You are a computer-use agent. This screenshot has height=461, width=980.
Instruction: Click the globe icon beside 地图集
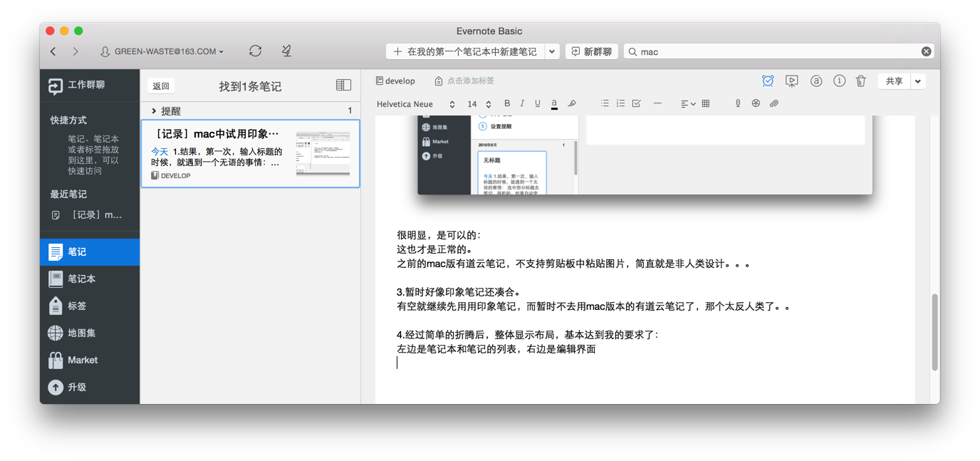pyautogui.click(x=56, y=333)
